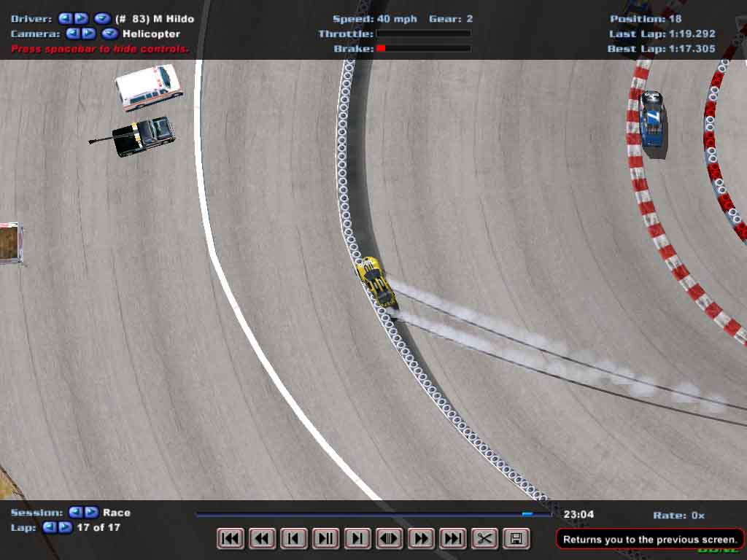Go back to previous lap
747x560 pixels.
click(49, 527)
